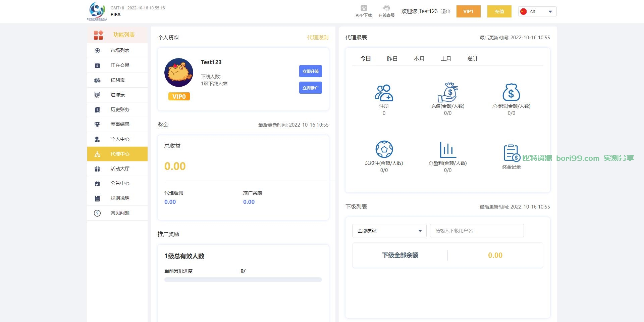Open 市场列表 in the sidebar
Image resolution: width=644 pixels, height=322 pixels.
pos(117,51)
